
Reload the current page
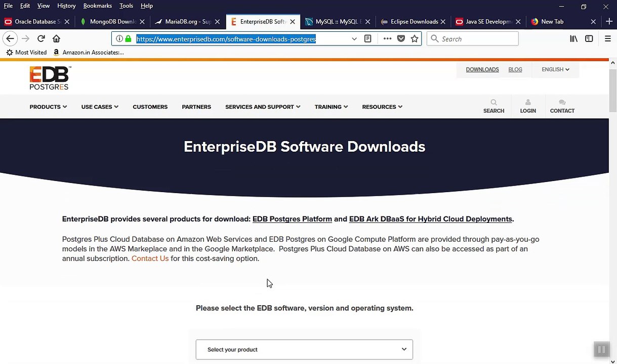(x=41, y=39)
